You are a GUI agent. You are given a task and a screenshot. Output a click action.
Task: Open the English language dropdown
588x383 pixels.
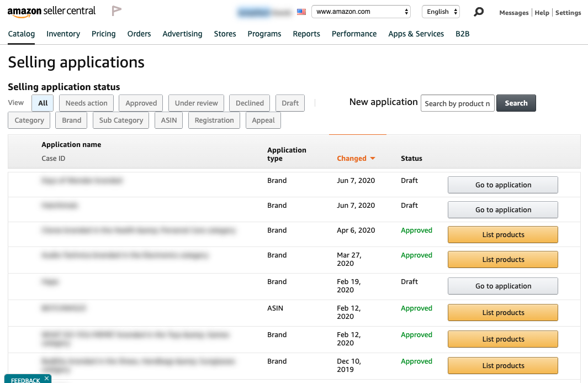coord(441,12)
